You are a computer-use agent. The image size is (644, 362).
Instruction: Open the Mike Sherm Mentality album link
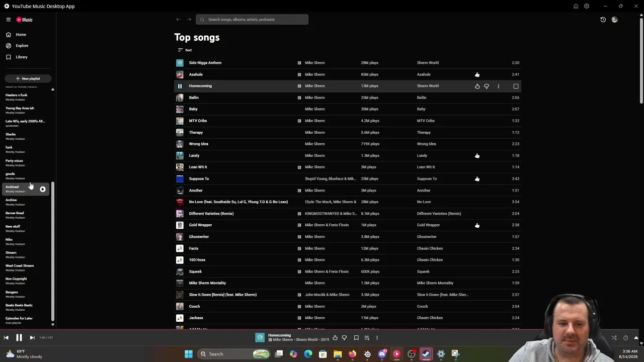(x=435, y=283)
